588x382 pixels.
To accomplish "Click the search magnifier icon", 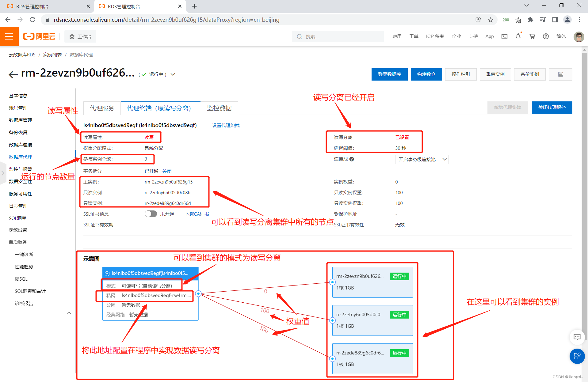I will [x=299, y=36].
